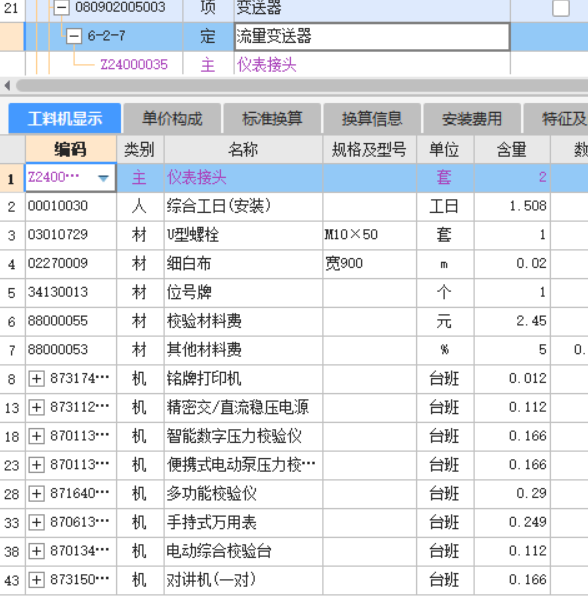Click the horizontal scrollbar track
Viewport: 588px width, 613px height.
pyautogui.click(x=302, y=85)
